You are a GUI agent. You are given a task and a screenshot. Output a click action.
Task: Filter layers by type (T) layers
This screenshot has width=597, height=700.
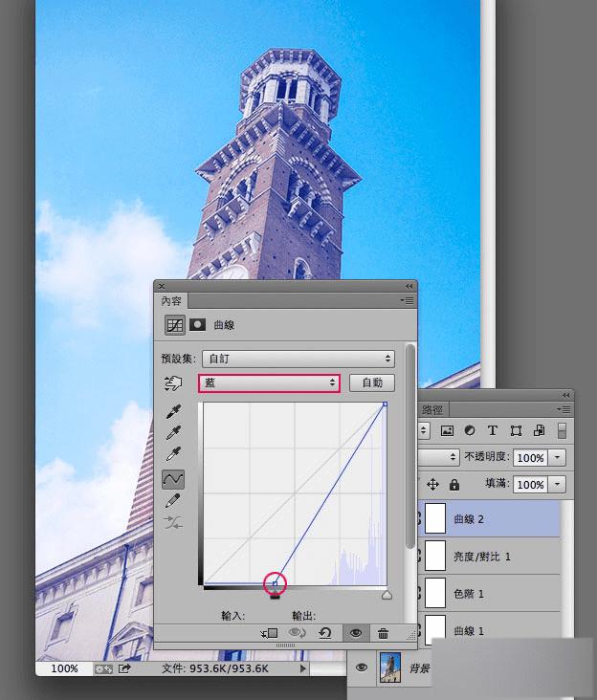[493, 430]
